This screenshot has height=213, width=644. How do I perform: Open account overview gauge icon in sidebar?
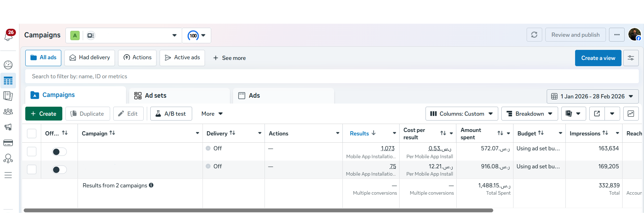pos(8,65)
